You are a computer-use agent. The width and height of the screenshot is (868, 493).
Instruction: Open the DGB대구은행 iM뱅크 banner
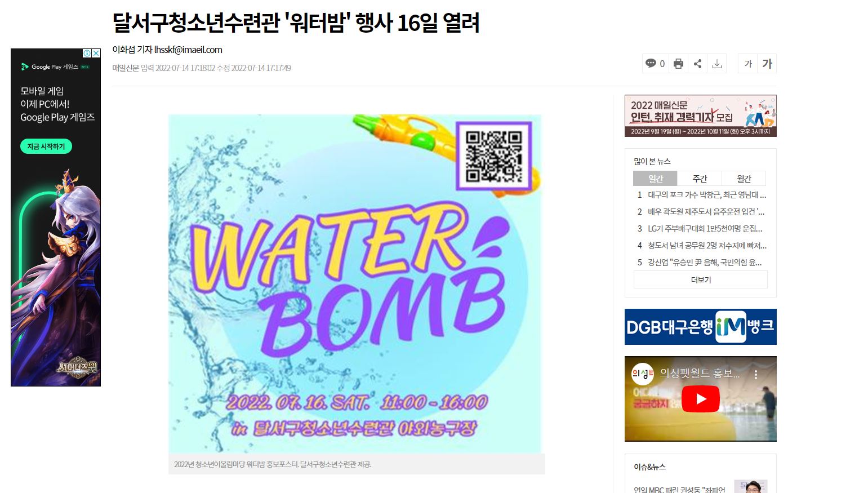pyautogui.click(x=700, y=327)
